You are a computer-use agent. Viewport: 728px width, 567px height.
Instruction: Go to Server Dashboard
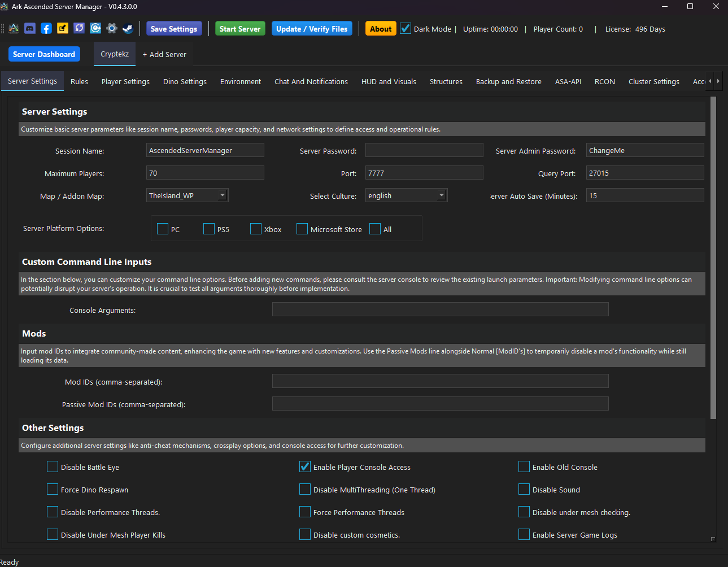(x=44, y=54)
